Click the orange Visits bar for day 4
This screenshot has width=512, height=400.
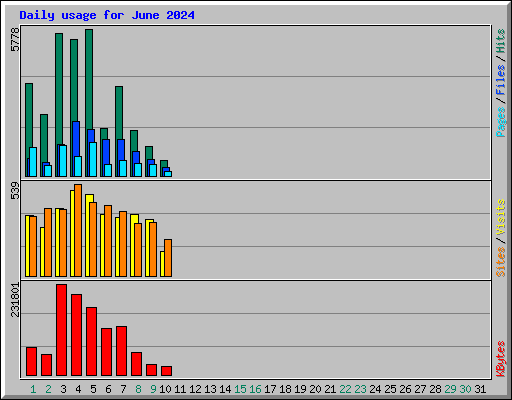[x=78, y=231]
